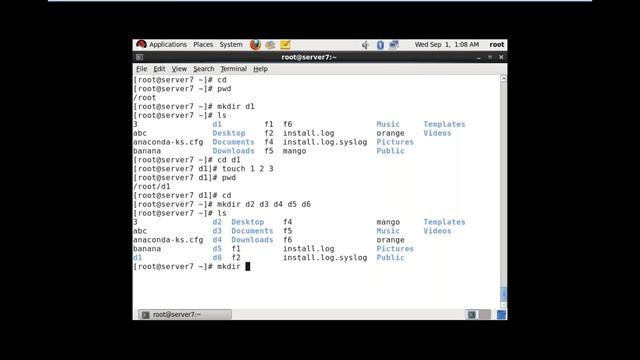Click the scrollbar up arrow

[504, 78]
